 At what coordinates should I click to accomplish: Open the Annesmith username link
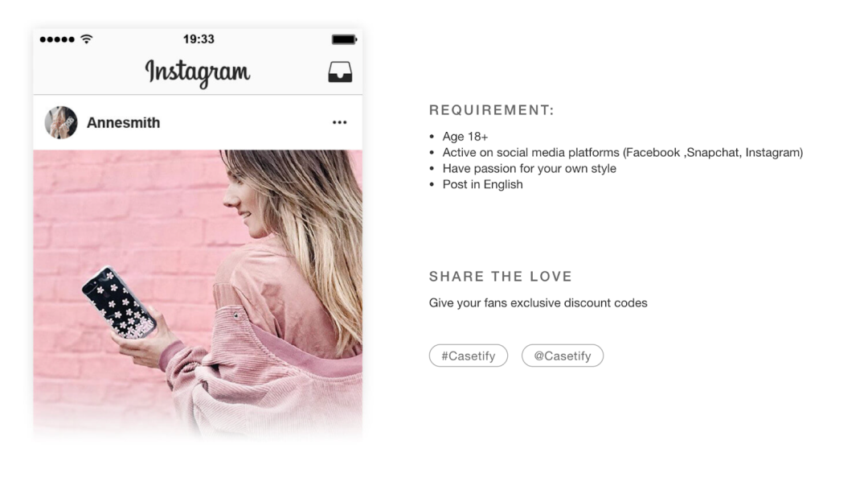pos(124,122)
